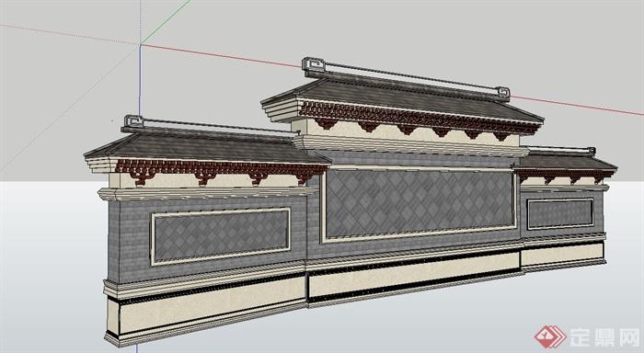The image size is (644, 353).
Task: Select the red bracket row under the left eave
Action: pos(220,170)
